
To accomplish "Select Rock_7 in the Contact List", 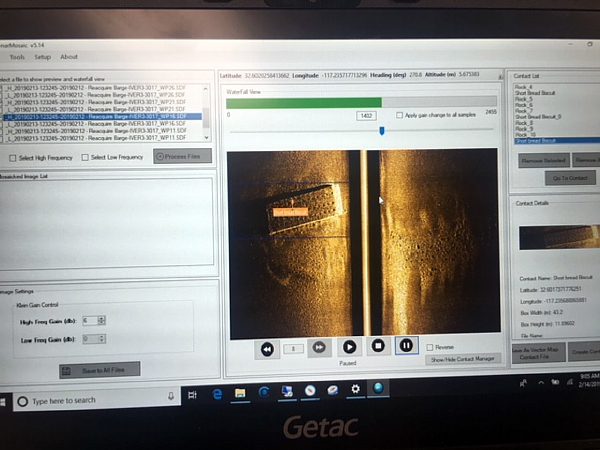I will (x=524, y=111).
